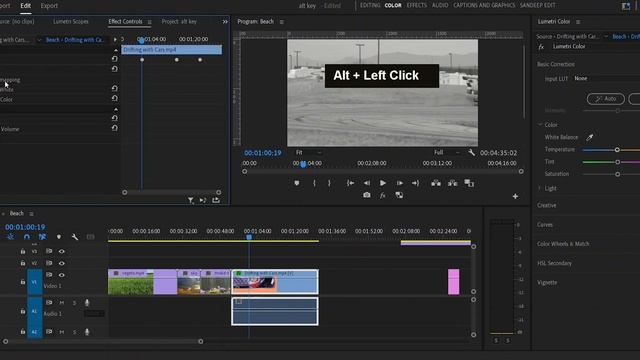
Task: Click Filter properties funnel in Effect Controls
Action: click(191, 200)
